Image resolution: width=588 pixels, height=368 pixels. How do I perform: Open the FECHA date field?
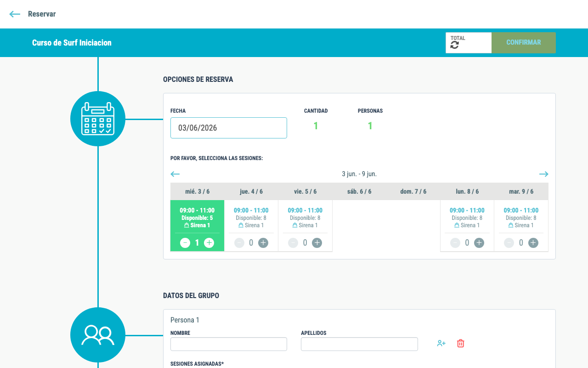click(229, 128)
